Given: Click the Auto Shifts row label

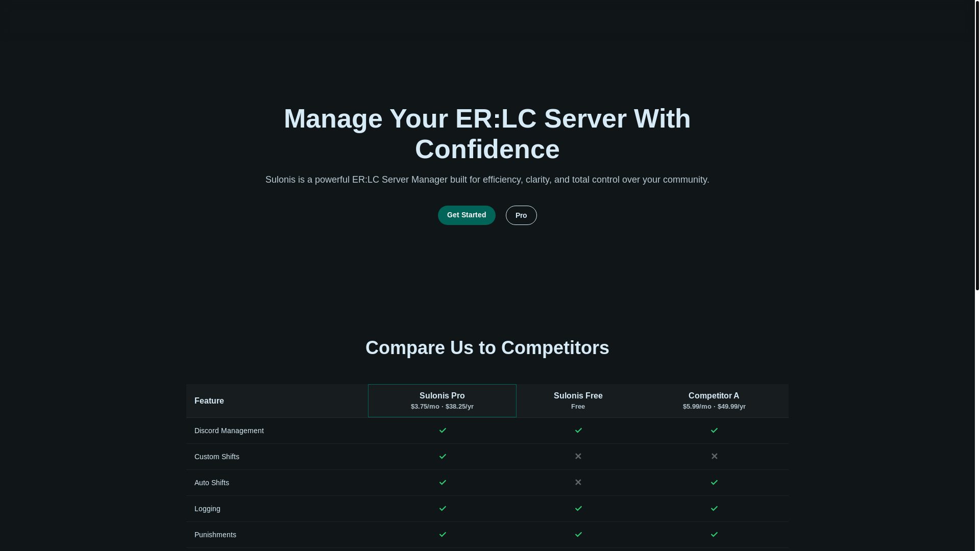Looking at the screenshot, I should (212, 483).
